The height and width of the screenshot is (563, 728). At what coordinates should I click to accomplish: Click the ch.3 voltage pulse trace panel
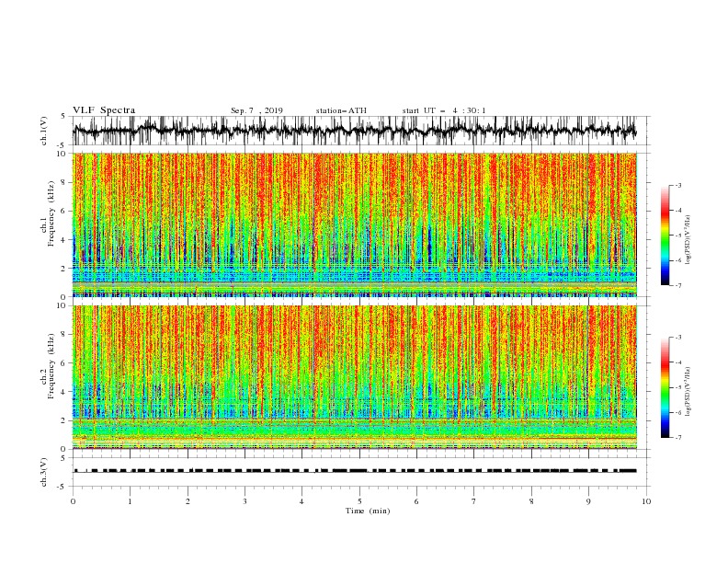pos(361,472)
